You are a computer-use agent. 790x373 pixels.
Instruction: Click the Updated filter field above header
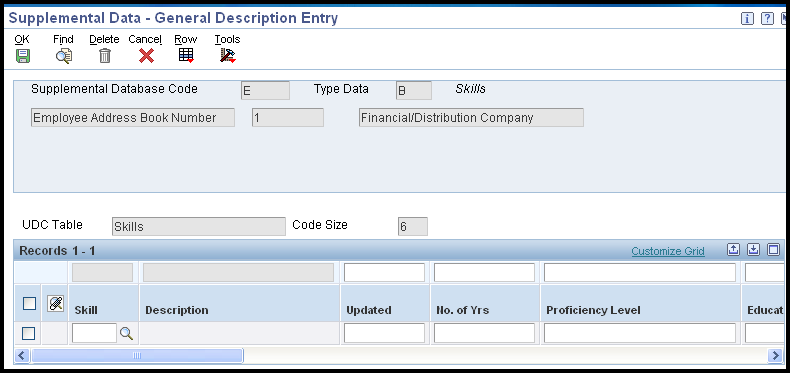tap(384, 273)
